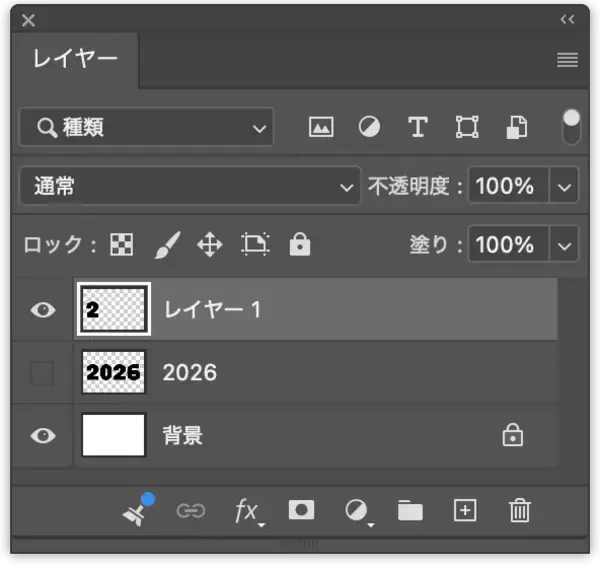Collapse panel with double chevron icon

(x=567, y=19)
